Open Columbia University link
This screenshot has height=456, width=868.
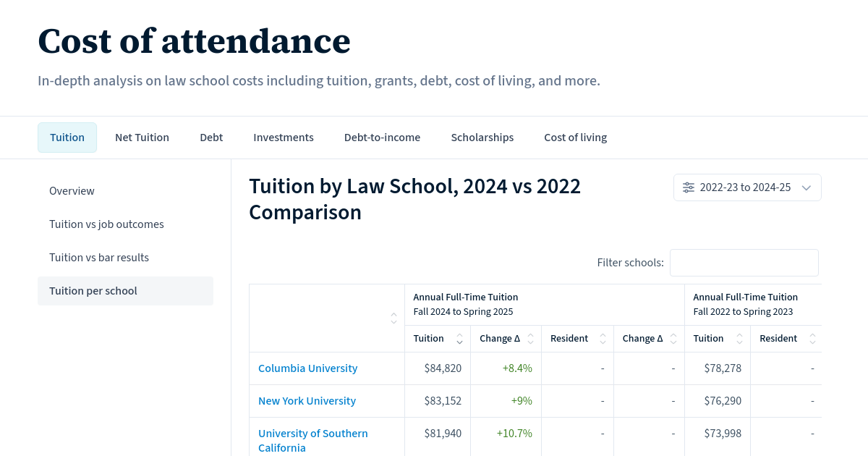tap(307, 368)
